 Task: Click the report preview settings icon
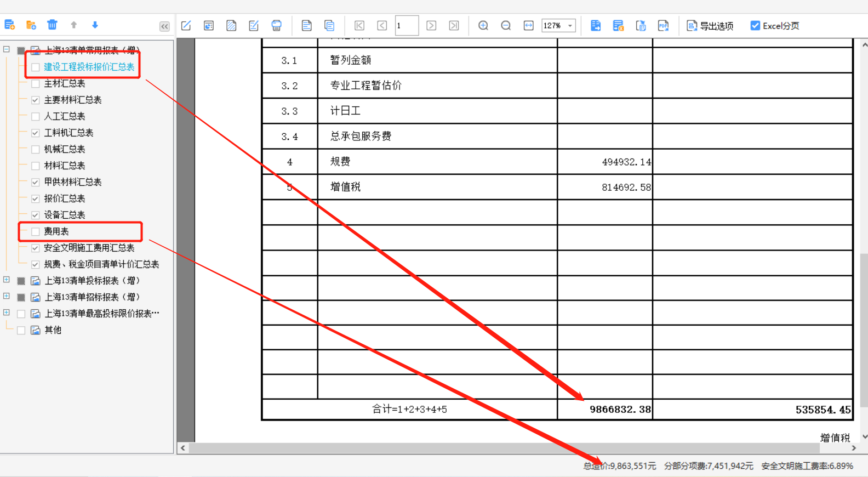coord(209,25)
